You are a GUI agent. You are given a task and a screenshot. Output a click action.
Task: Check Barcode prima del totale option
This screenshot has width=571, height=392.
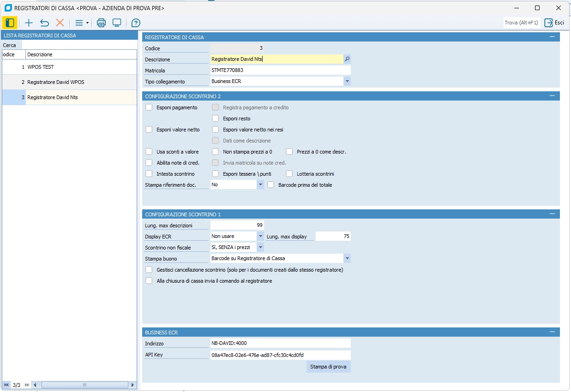tap(271, 185)
